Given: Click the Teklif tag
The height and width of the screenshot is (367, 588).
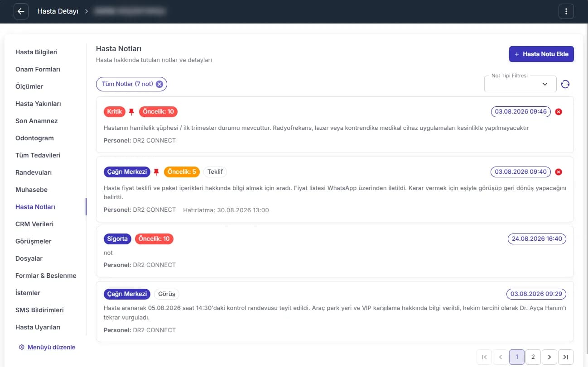Looking at the screenshot, I should [215, 172].
